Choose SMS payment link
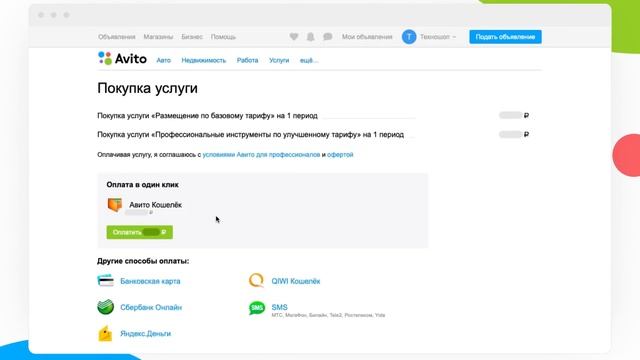This screenshot has width=640, height=360. (x=280, y=307)
